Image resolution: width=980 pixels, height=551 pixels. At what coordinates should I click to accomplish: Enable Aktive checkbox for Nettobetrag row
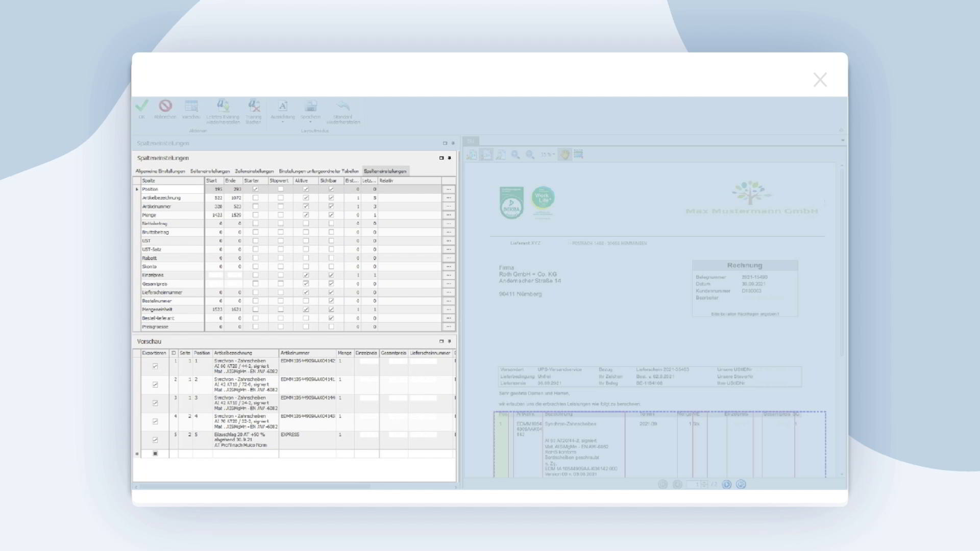306,223
